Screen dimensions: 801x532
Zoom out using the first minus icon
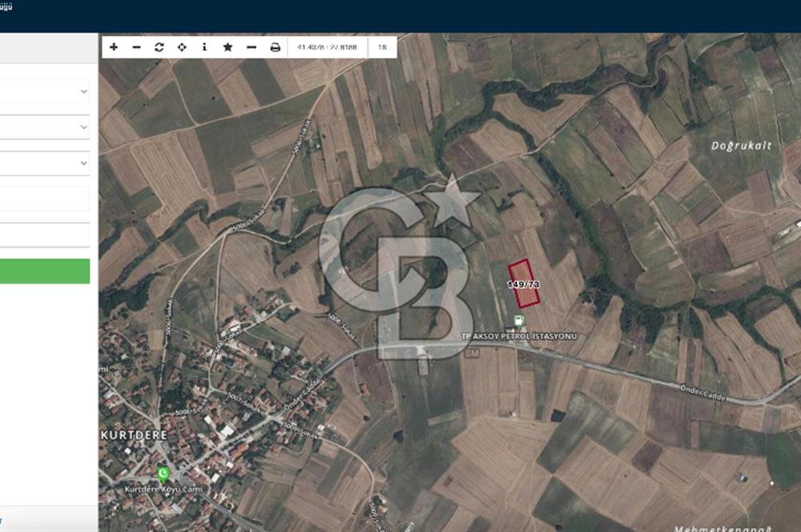[136, 47]
